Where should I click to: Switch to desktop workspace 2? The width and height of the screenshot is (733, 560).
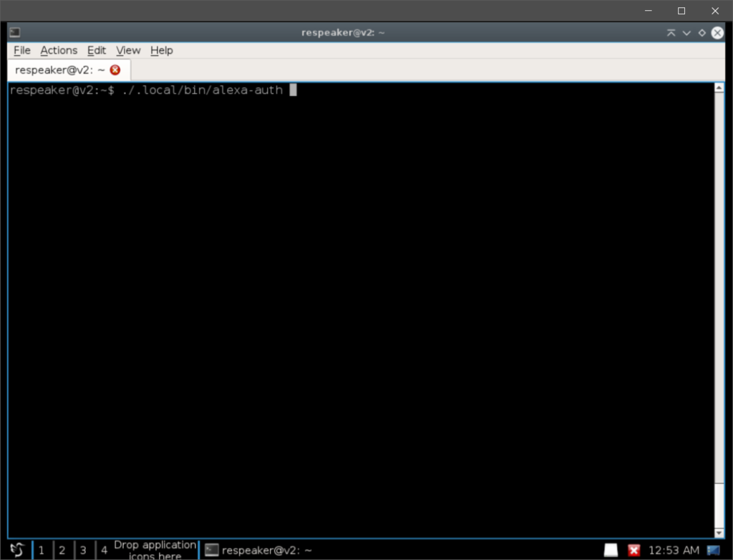coord(62,550)
